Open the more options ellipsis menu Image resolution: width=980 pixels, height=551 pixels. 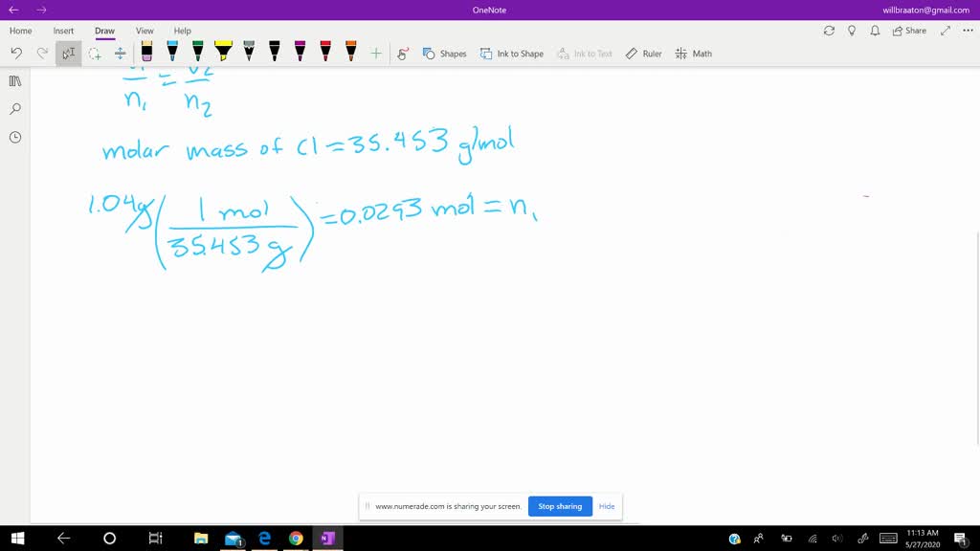[x=969, y=31]
